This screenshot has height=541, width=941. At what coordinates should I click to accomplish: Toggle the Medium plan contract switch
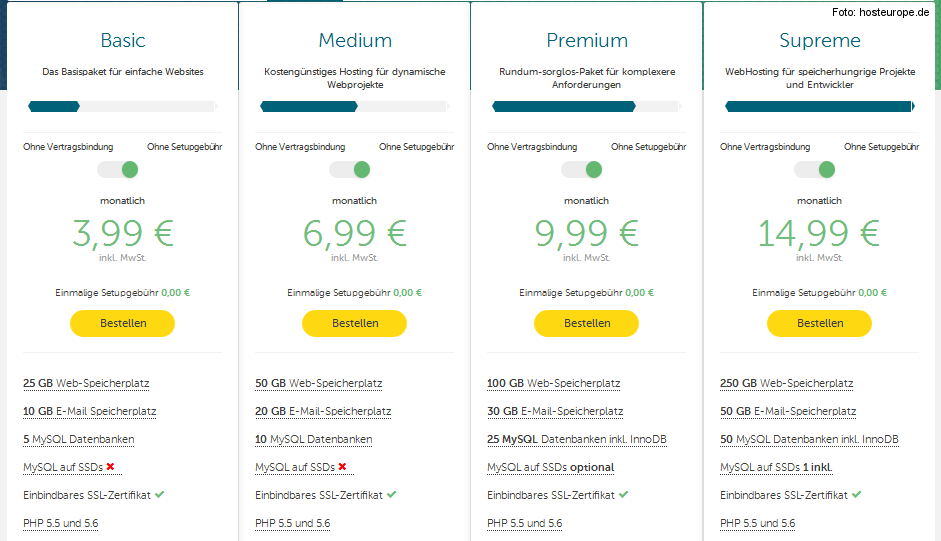[x=350, y=170]
